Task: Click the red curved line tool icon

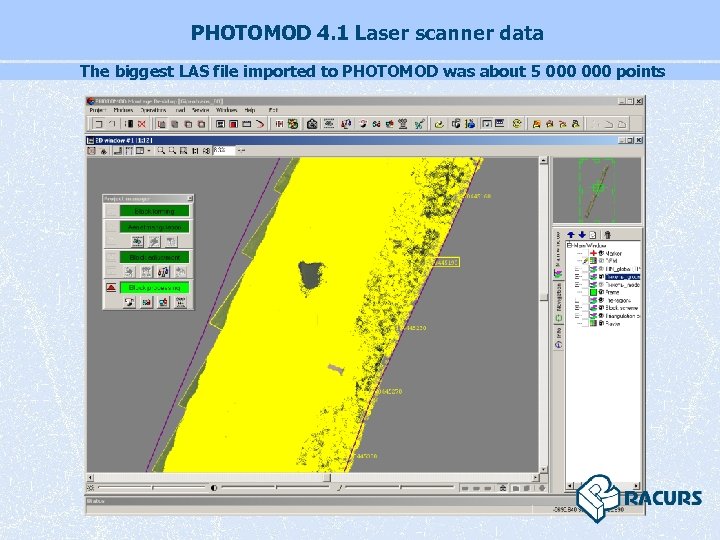Action: pyautogui.click(x=260, y=124)
